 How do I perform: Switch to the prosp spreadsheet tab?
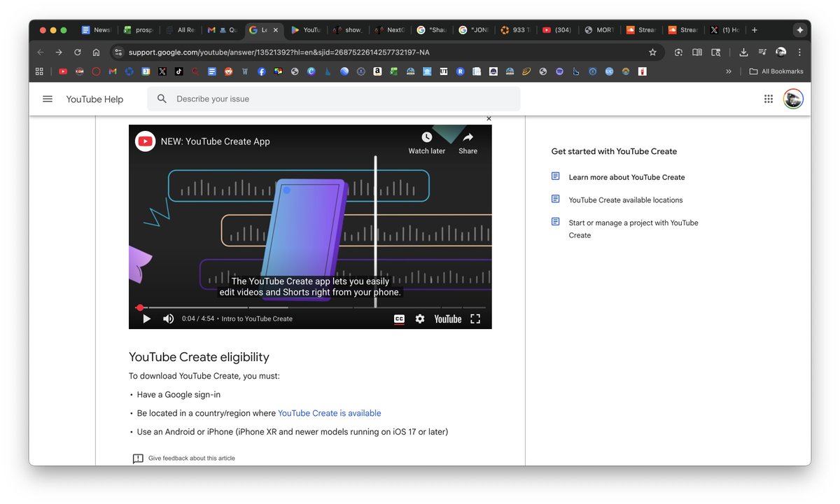click(x=138, y=30)
